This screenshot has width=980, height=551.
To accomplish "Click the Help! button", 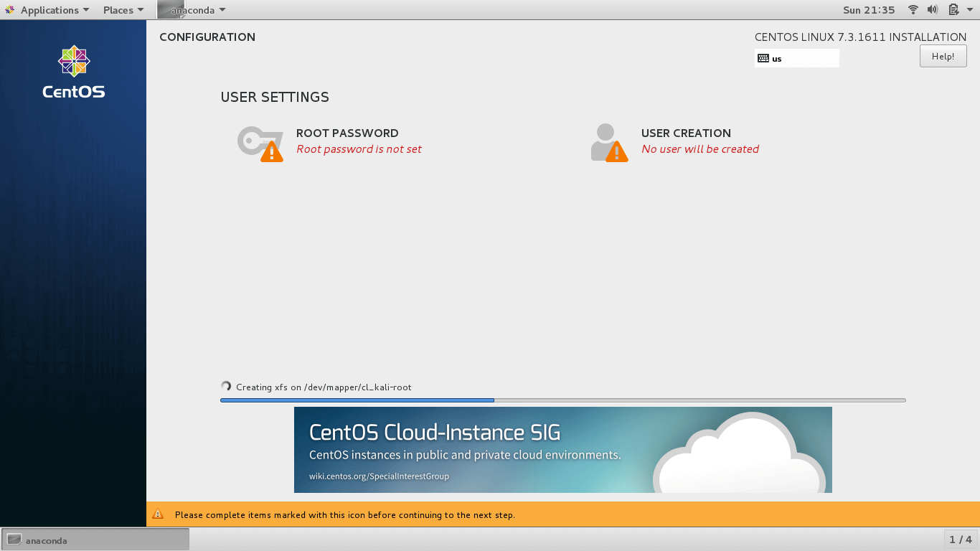I will [943, 57].
